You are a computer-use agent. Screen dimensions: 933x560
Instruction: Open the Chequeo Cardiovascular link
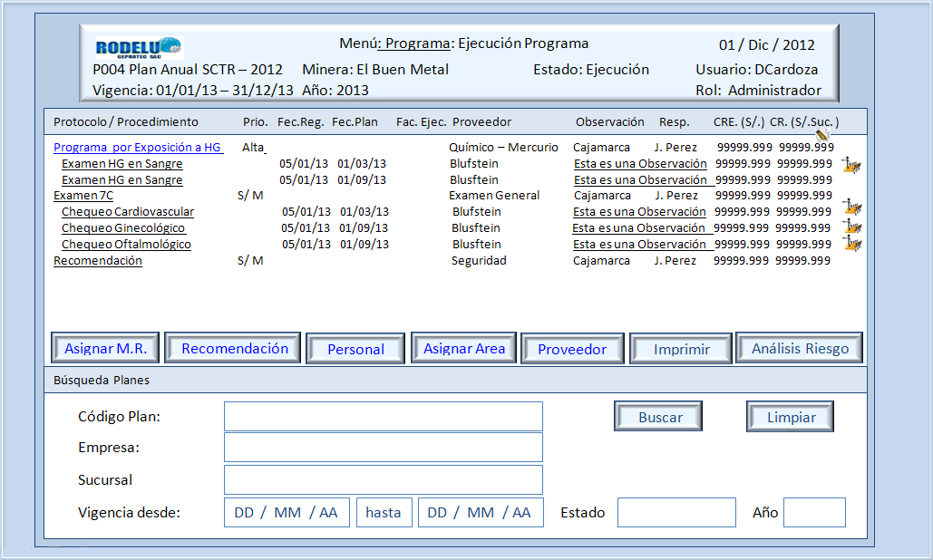point(128,212)
